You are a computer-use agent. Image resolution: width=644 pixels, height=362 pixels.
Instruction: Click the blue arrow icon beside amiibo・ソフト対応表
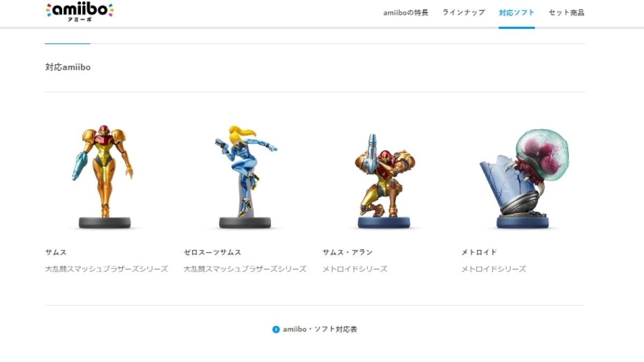click(x=276, y=329)
